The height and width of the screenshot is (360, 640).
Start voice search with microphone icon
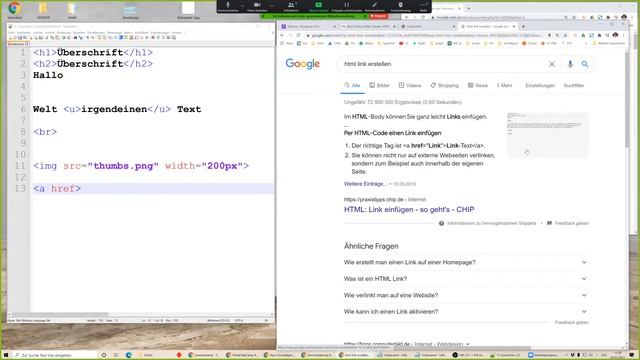[570, 64]
